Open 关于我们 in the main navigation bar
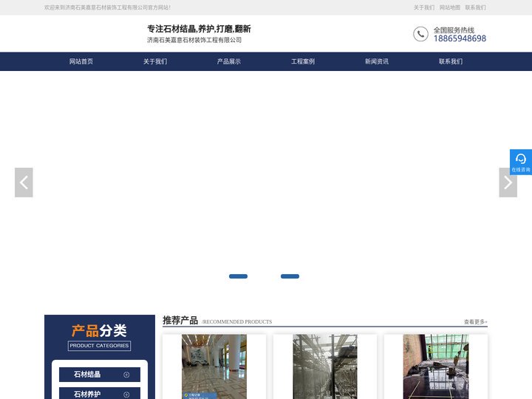The image size is (532, 399). tap(155, 61)
